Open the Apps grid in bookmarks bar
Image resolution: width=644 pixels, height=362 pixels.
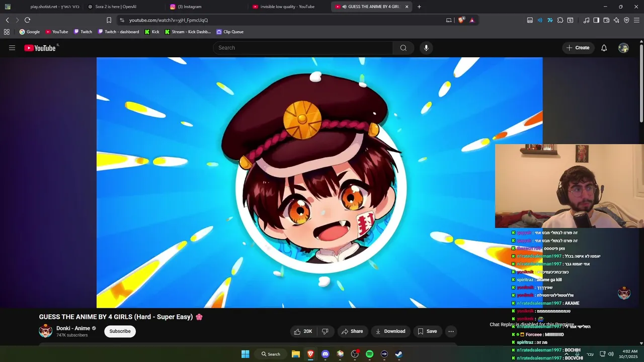click(7, 32)
